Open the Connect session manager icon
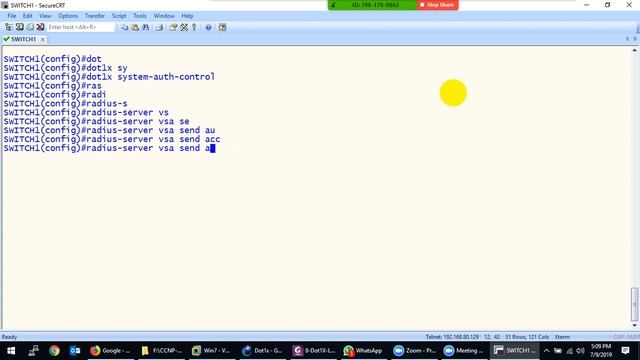The height and width of the screenshot is (360, 640). (9, 27)
